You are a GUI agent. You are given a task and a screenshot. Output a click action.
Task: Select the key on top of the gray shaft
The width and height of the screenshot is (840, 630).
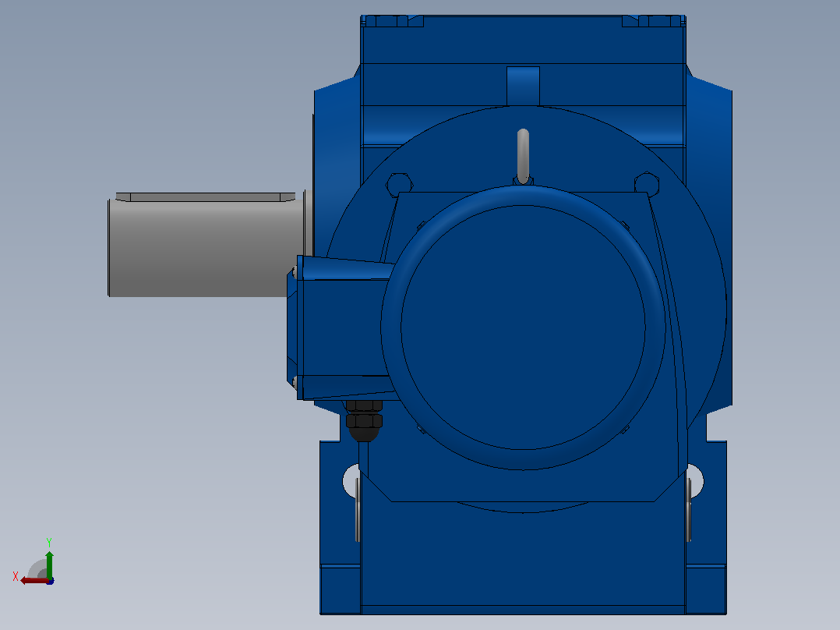click(x=206, y=196)
